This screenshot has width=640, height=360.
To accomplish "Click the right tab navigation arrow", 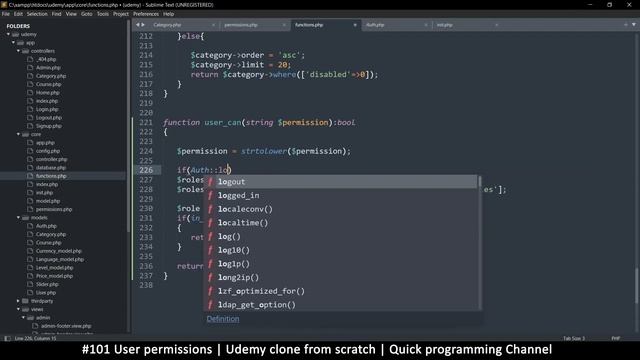I will [143, 25].
